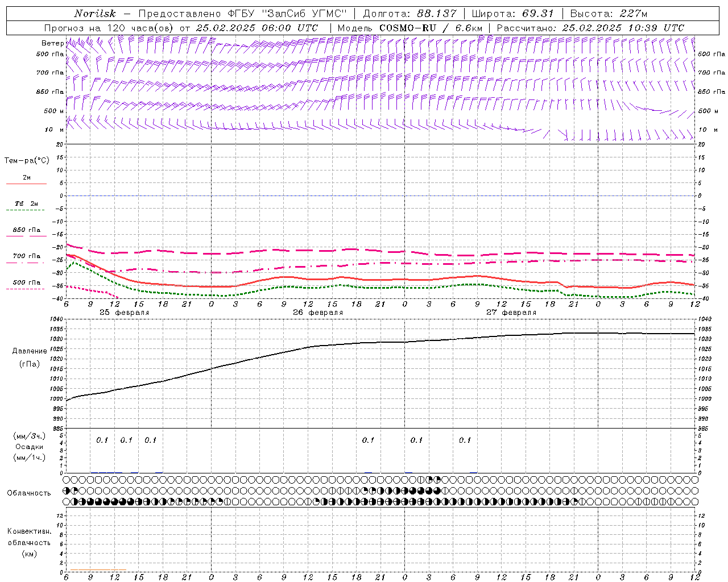728x582 pixels.
Task: Click the blue zero-degree reference line
Action: pyautogui.click(x=380, y=196)
